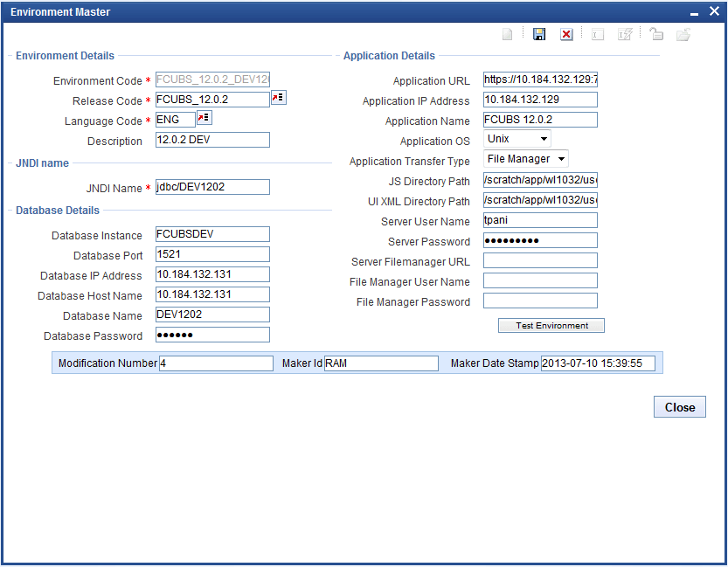
Task: Click the Environment Code field
Action: coord(212,80)
